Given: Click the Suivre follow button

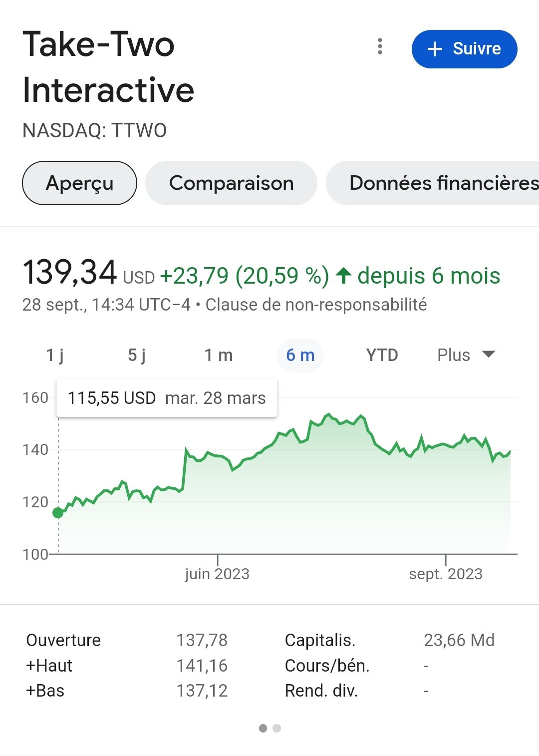Looking at the screenshot, I should click(x=464, y=49).
